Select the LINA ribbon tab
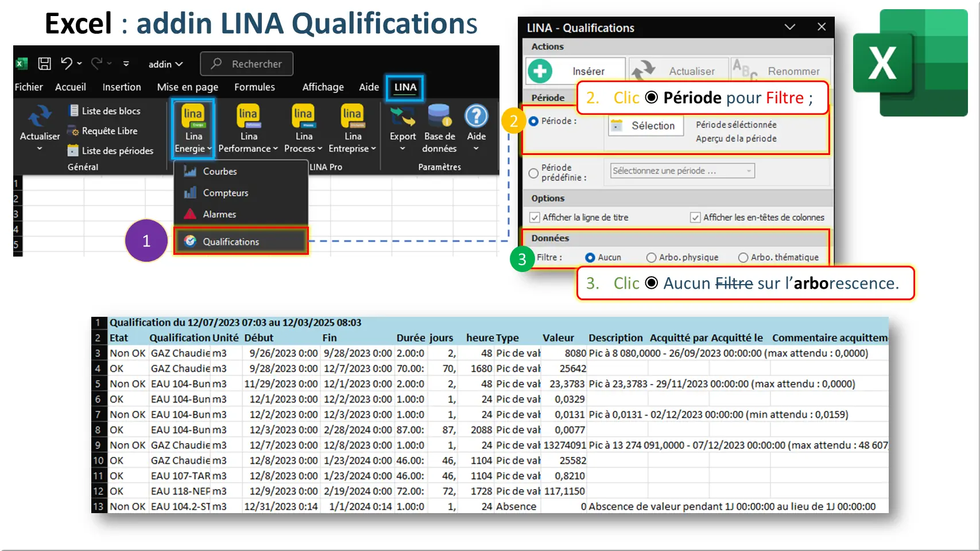The height and width of the screenshot is (551, 980). tap(405, 87)
